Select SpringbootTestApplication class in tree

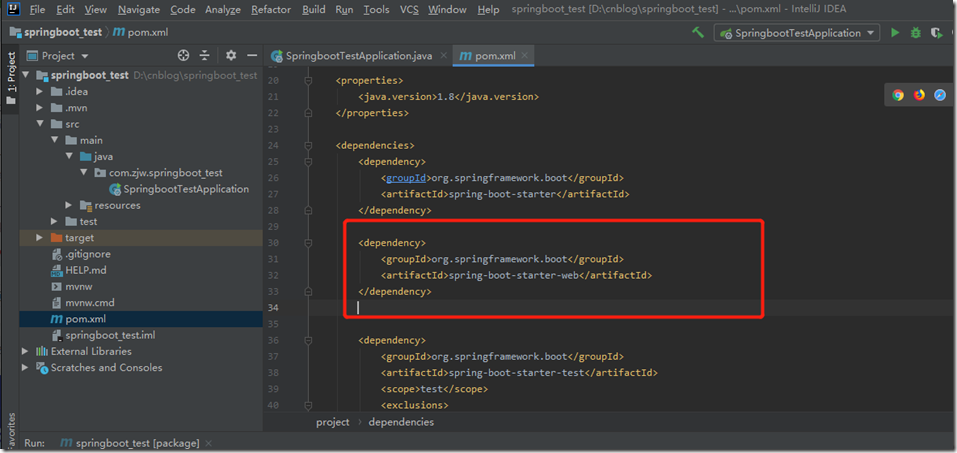(x=186, y=189)
